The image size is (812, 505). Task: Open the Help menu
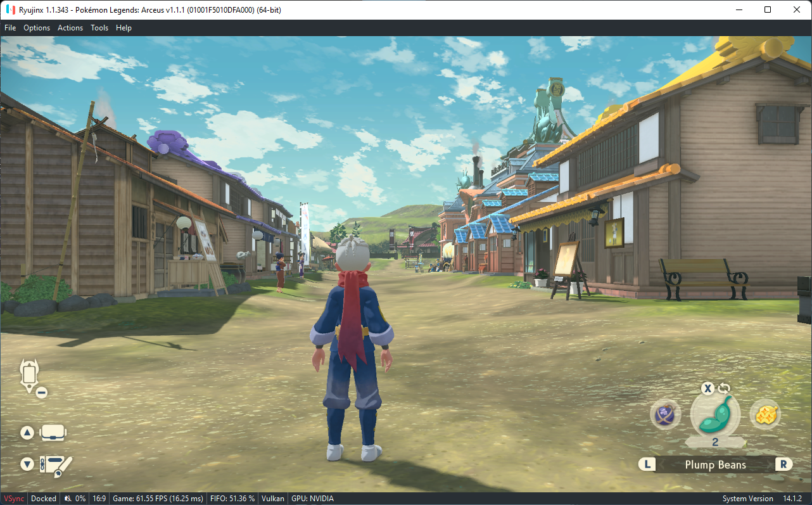coord(124,28)
